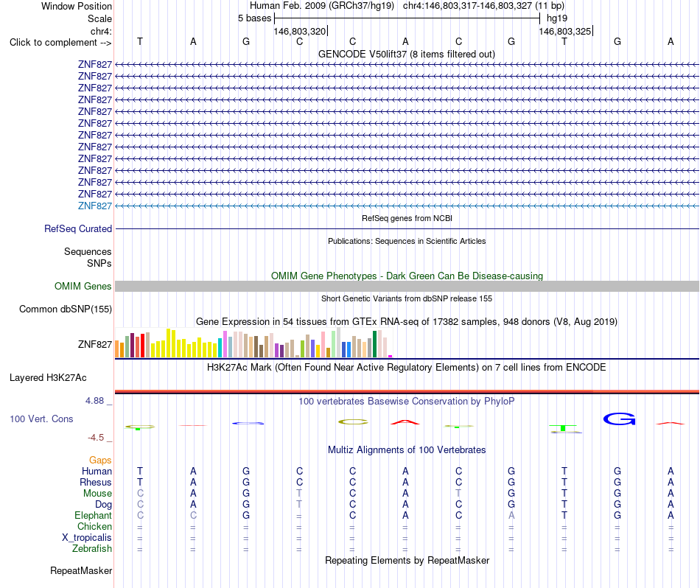Select the SNPs track label
The height and width of the screenshot is (588, 700).
99,263
